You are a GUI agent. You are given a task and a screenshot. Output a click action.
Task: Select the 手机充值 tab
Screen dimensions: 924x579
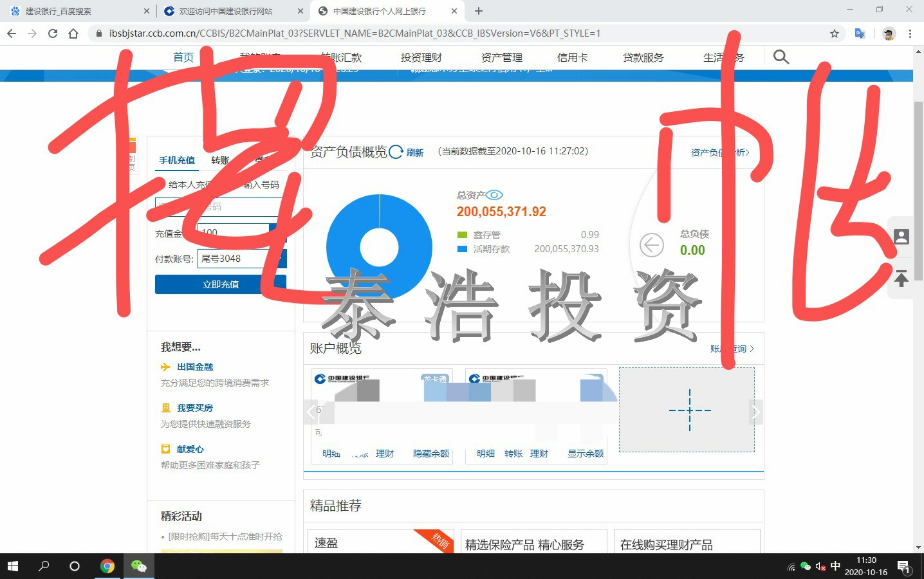(x=177, y=160)
